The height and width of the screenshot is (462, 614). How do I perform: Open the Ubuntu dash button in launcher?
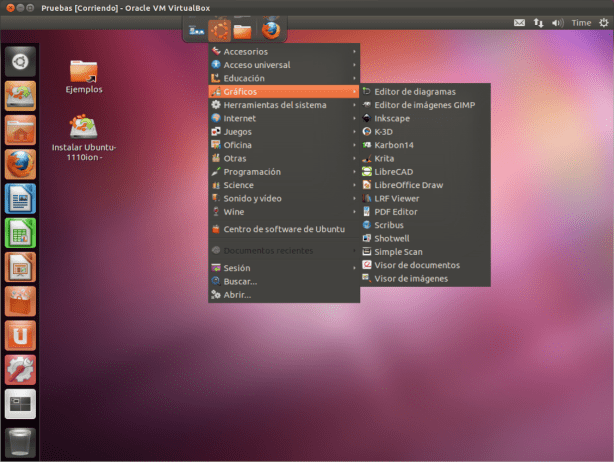(x=20, y=62)
